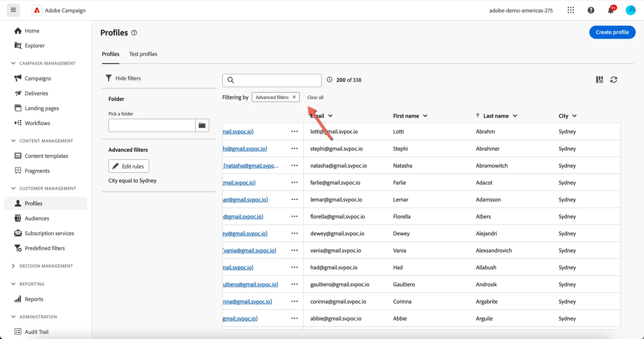Go to Campaigns in sidebar

pyautogui.click(x=38, y=78)
